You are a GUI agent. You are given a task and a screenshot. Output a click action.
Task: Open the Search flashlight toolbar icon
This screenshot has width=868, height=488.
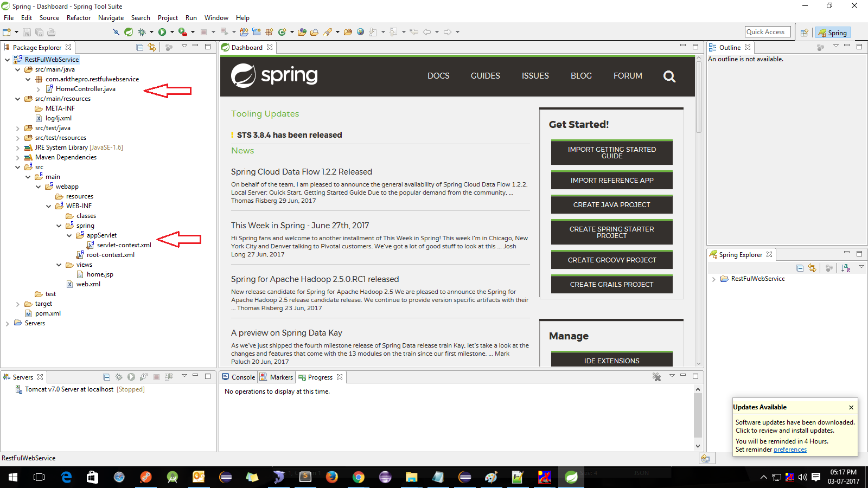pos(327,31)
